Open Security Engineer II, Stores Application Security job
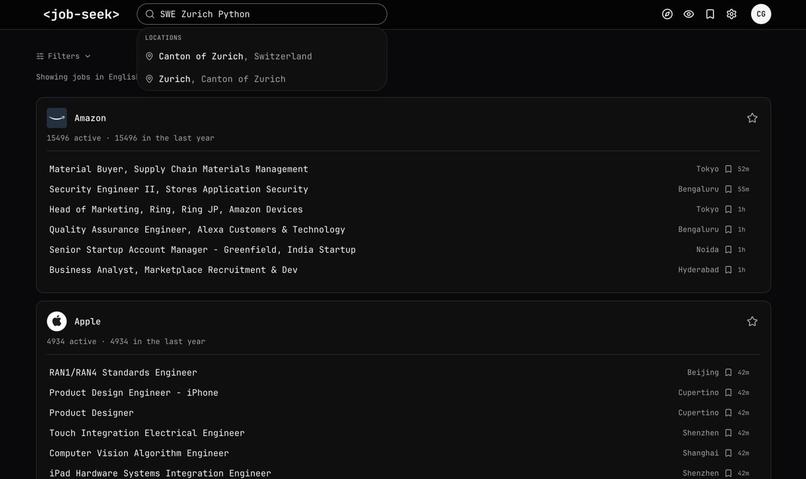The width and height of the screenshot is (806, 479). point(178,189)
